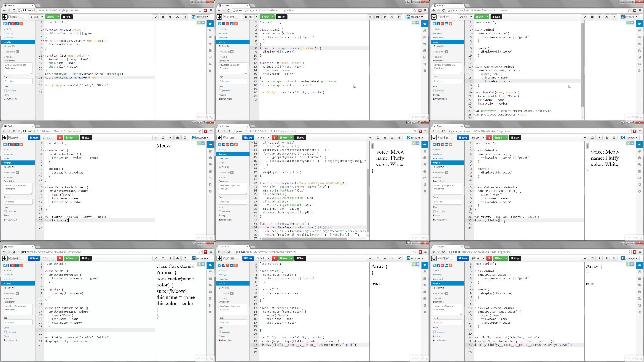Click gear settings icon in display.js window sidebar

[425, 191]
